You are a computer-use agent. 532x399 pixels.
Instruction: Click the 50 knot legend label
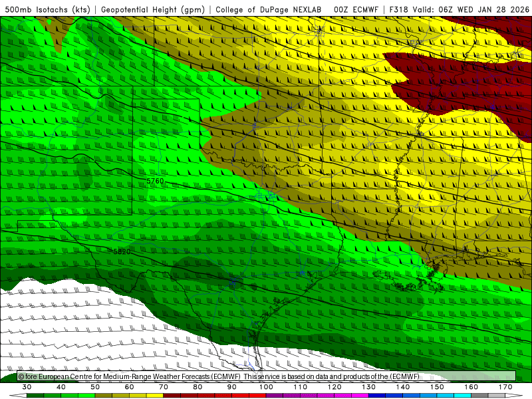95,387
